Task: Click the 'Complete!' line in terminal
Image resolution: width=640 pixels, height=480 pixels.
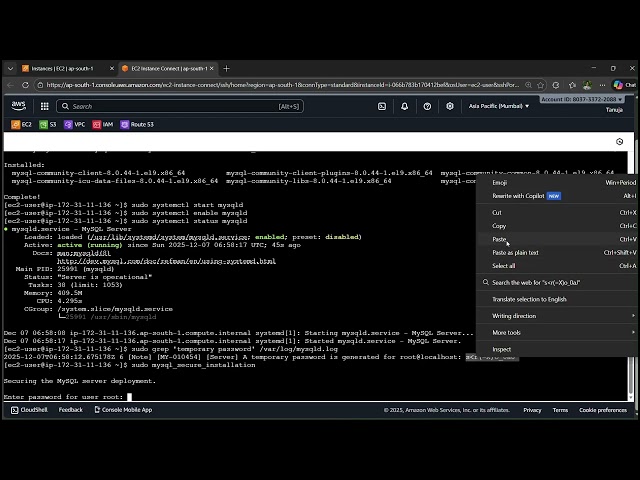Action: pos(22,197)
